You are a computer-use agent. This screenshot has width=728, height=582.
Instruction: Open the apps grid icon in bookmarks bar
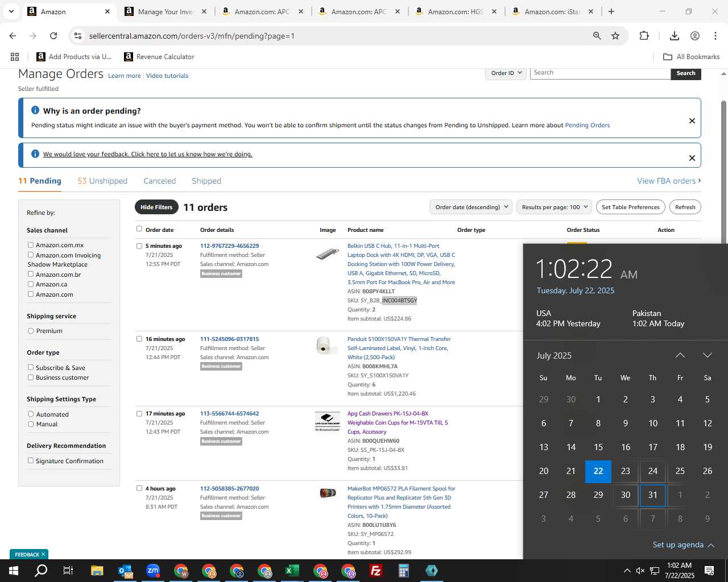click(x=15, y=57)
